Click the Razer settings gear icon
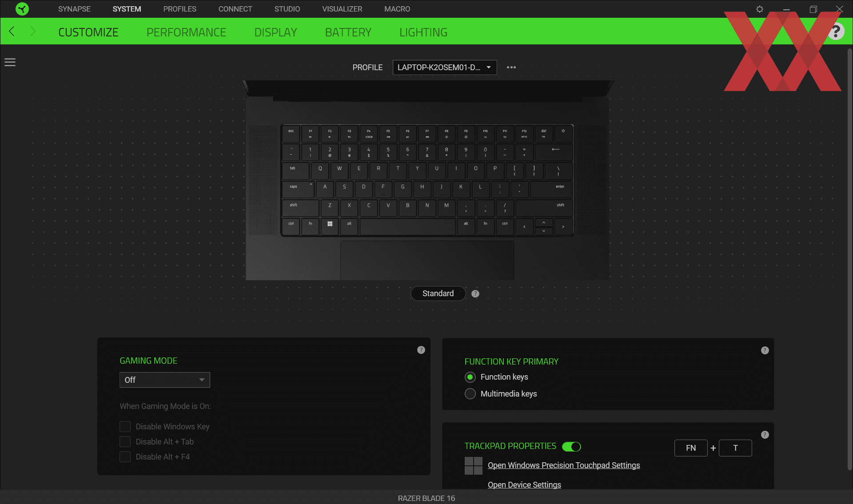This screenshot has width=853, height=504. (x=759, y=9)
